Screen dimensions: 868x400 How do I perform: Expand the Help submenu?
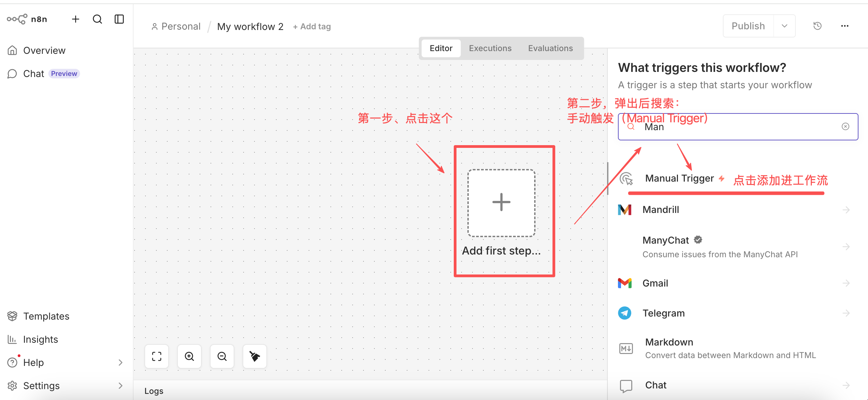click(x=120, y=363)
